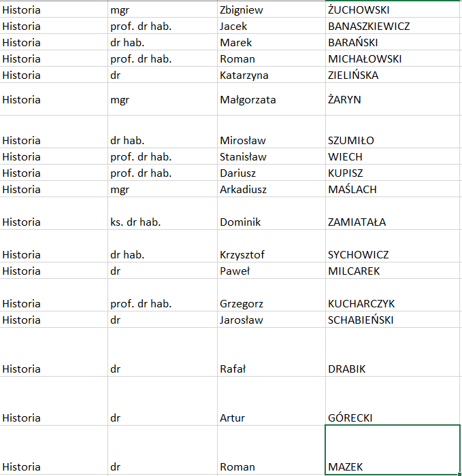Click the KUCHARCZYK surname cell

[x=361, y=304]
